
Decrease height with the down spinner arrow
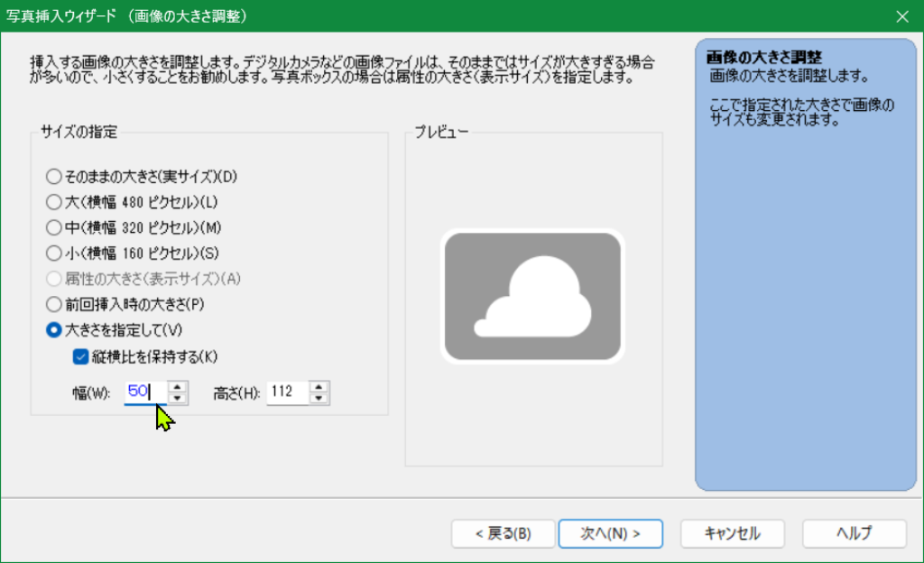(x=319, y=398)
